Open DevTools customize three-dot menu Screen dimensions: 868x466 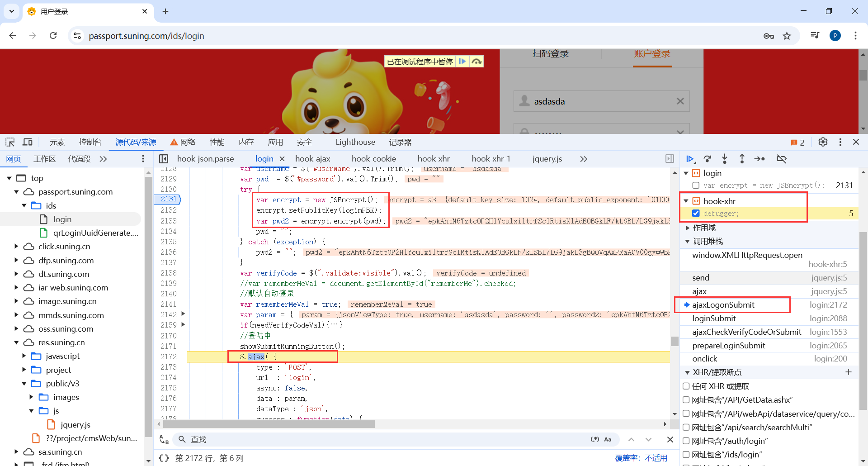pos(840,142)
